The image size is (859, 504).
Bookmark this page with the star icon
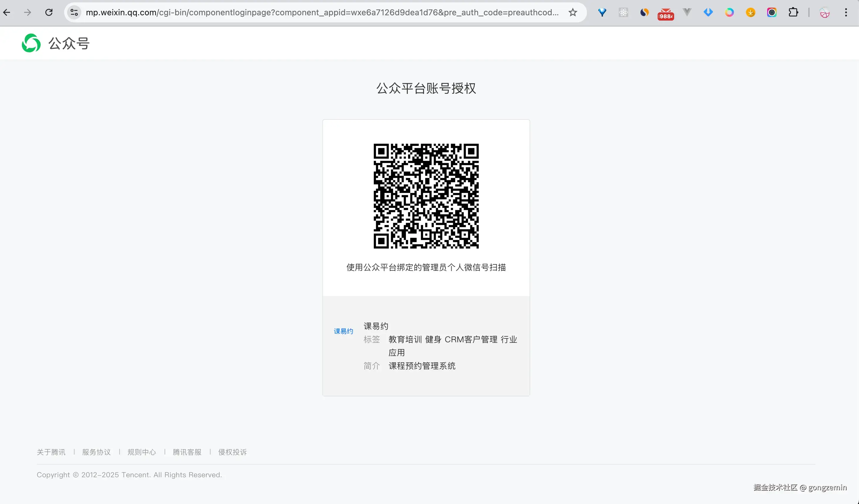tap(573, 13)
